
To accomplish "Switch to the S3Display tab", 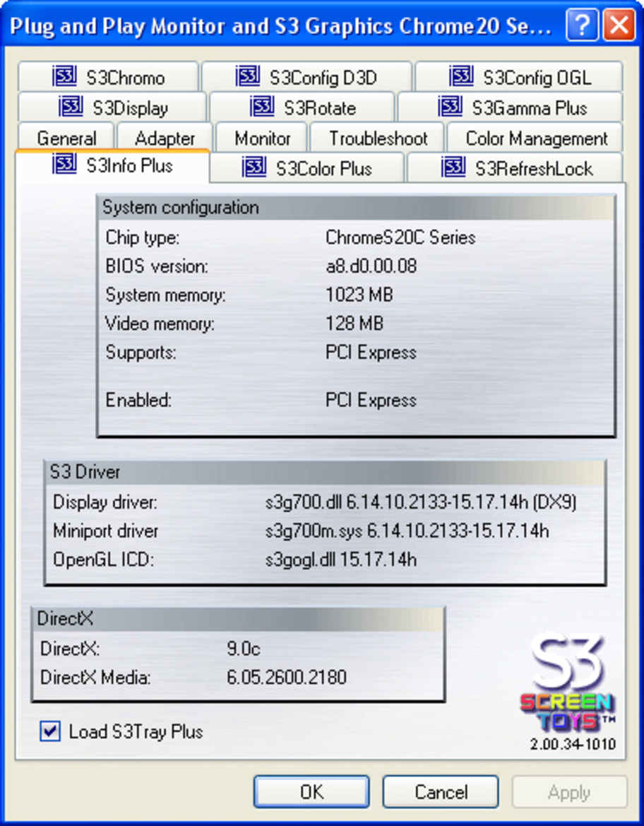I will click(112, 107).
